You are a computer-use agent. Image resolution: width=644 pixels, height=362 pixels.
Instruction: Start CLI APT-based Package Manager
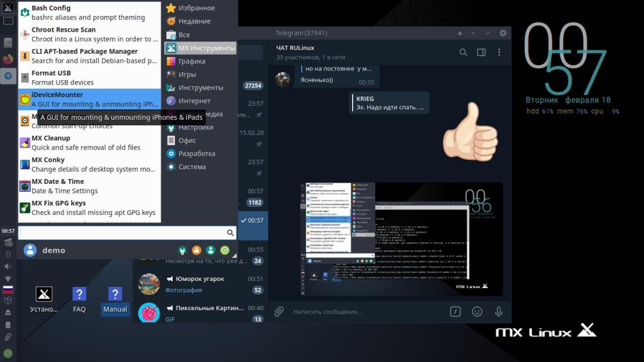(90, 56)
